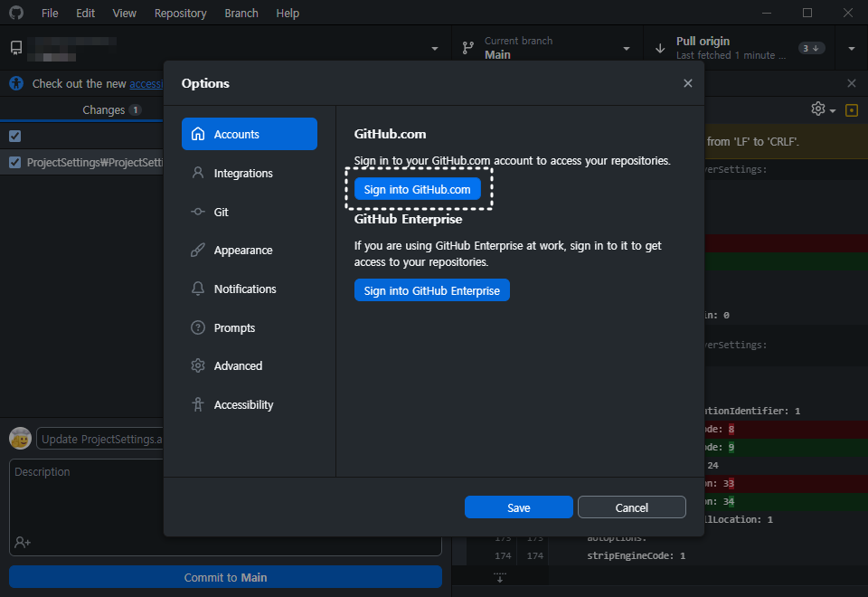This screenshot has height=597, width=868.
Task: Click the 3 commits behind badge
Action: point(811,48)
